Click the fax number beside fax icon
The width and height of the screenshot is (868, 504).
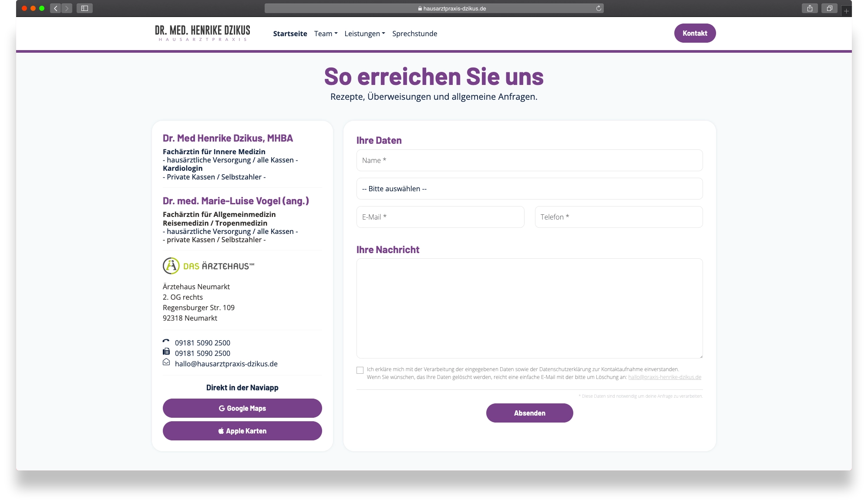point(202,353)
